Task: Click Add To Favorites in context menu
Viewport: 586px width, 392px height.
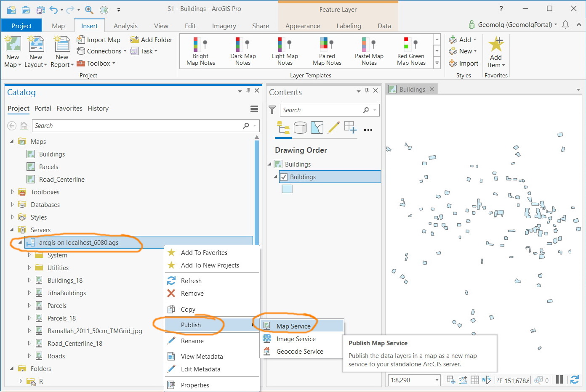Action: point(212,253)
